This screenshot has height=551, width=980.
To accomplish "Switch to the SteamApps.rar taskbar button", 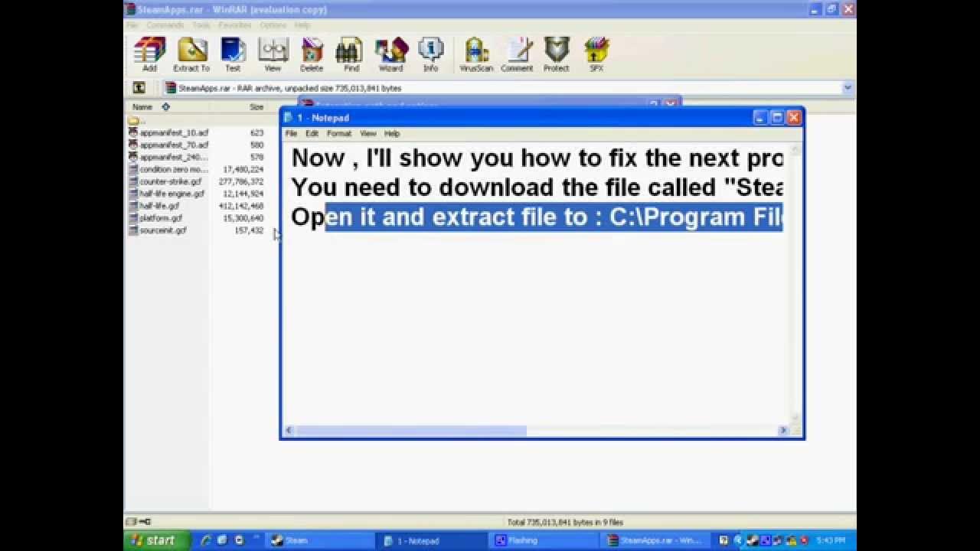I will pyautogui.click(x=657, y=540).
